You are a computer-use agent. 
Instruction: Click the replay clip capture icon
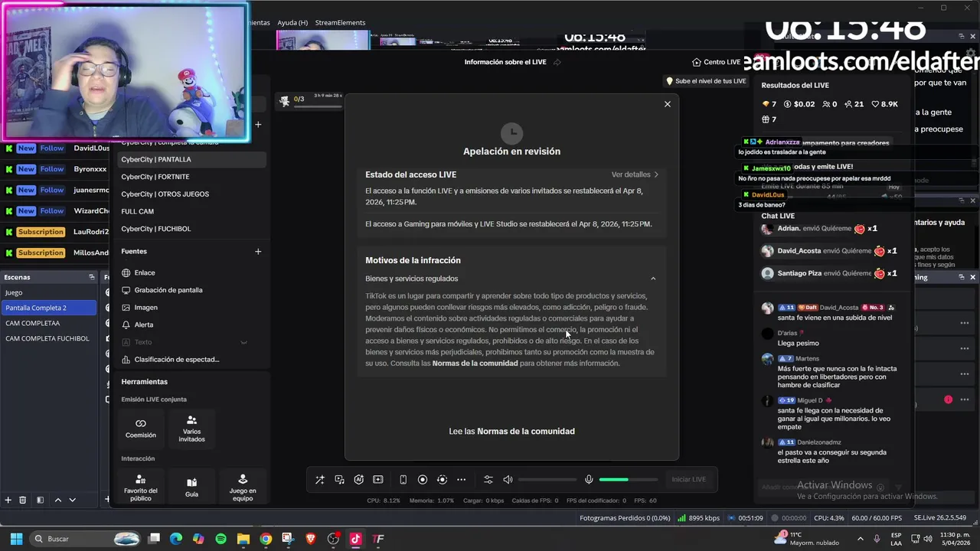click(x=442, y=479)
